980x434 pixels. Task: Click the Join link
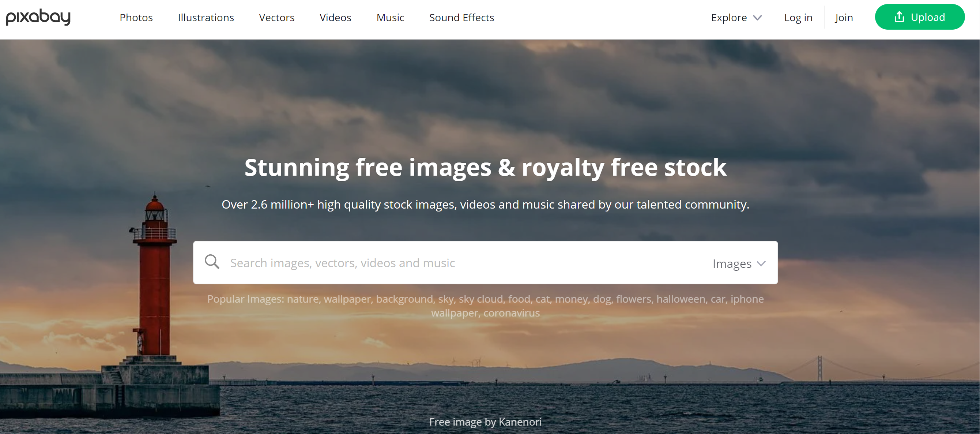pyautogui.click(x=844, y=18)
